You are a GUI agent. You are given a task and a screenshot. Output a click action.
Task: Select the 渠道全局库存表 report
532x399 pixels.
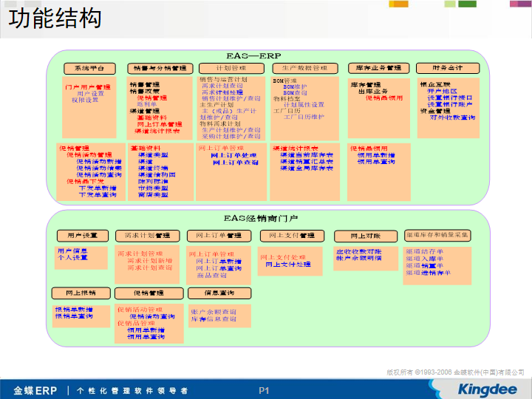pos(307,168)
